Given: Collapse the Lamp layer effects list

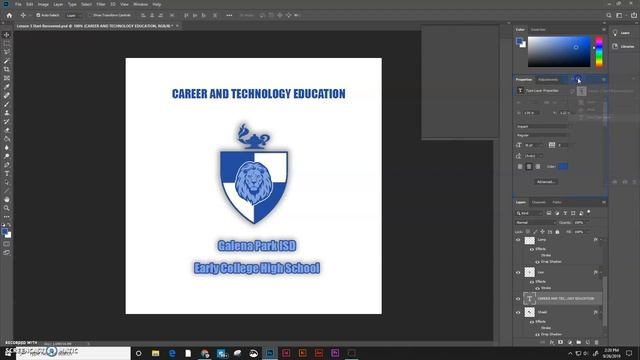Looking at the screenshot, I should point(601,240).
